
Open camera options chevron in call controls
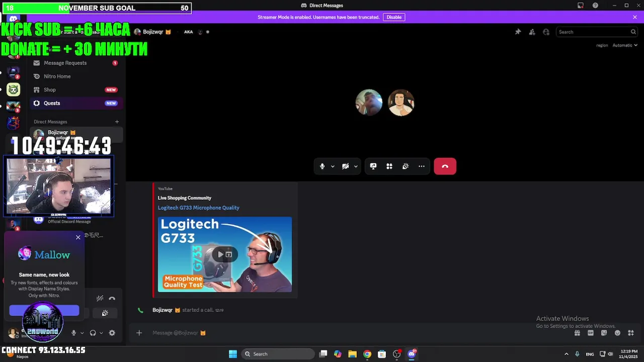[x=356, y=166]
